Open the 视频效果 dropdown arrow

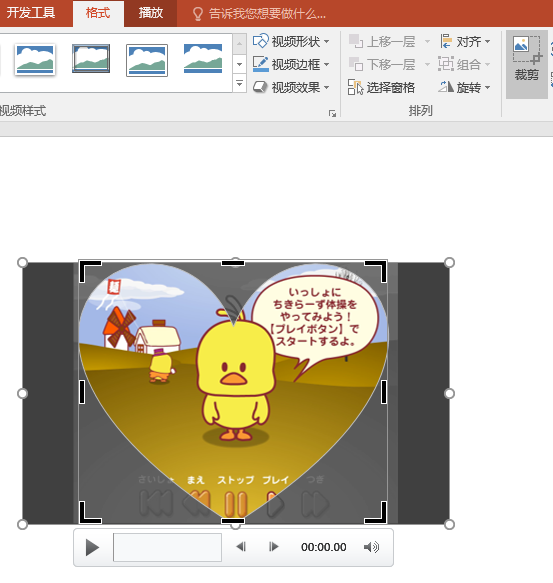click(327, 87)
